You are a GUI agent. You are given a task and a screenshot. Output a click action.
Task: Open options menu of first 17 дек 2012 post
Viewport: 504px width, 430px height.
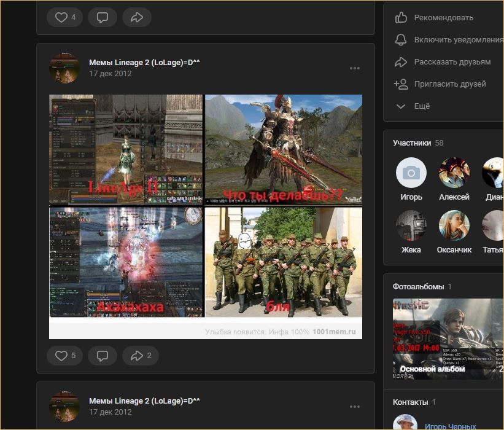[x=355, y=68]
